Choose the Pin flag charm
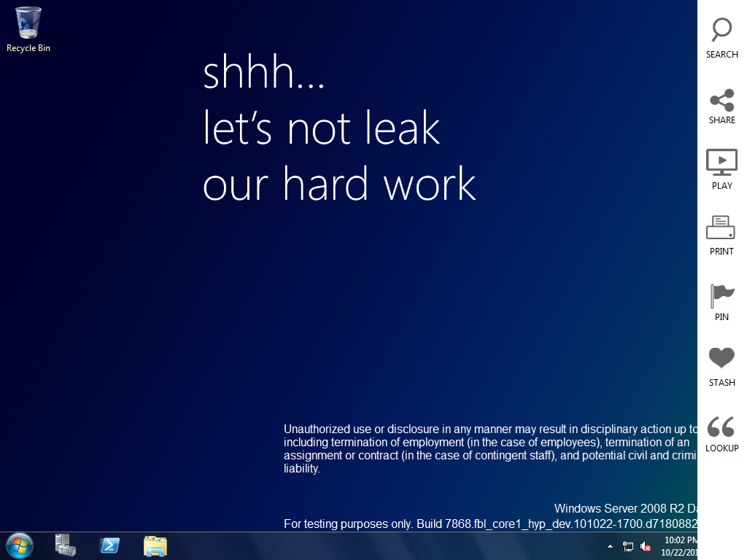The width and height of the screenshot is (747, 560). click(721, 303)
